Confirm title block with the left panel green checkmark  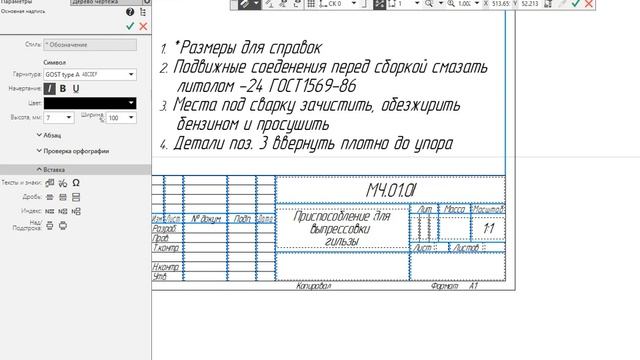pyautogui.click(x=130, y=26)
